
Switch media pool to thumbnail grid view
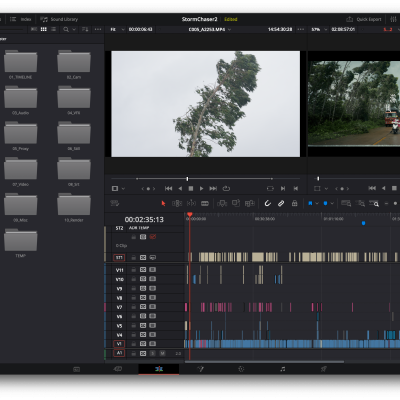[44, 29]
